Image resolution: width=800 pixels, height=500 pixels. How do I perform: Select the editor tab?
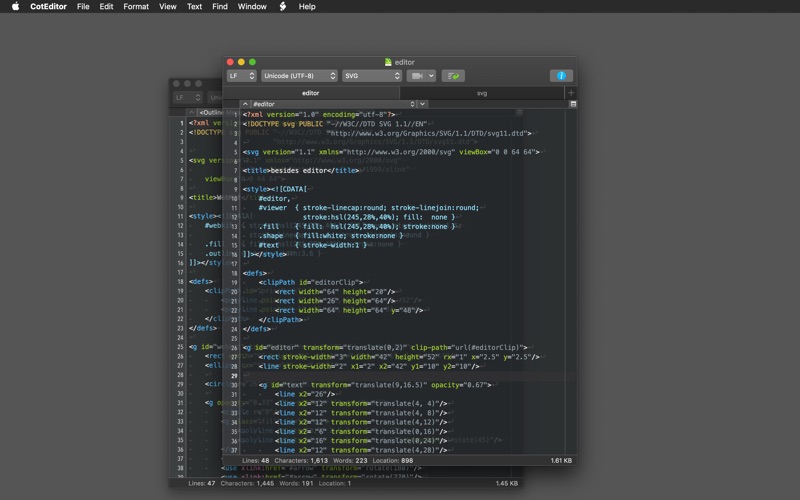click(311, 93)
